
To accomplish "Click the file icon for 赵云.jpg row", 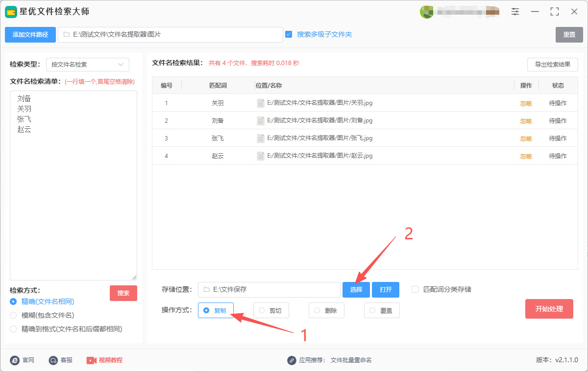I will 261,156.
